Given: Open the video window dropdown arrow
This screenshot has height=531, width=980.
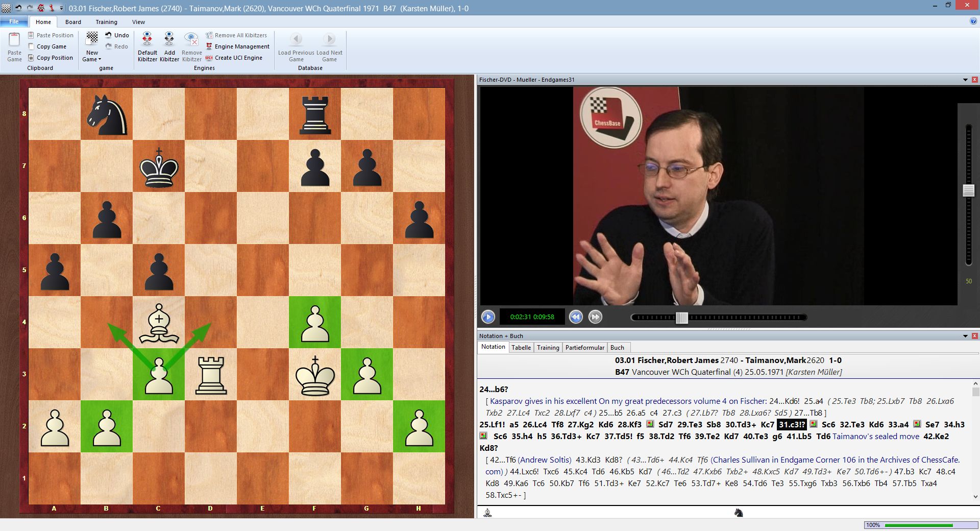Looking at the screenshot, I should click(965, 80).
